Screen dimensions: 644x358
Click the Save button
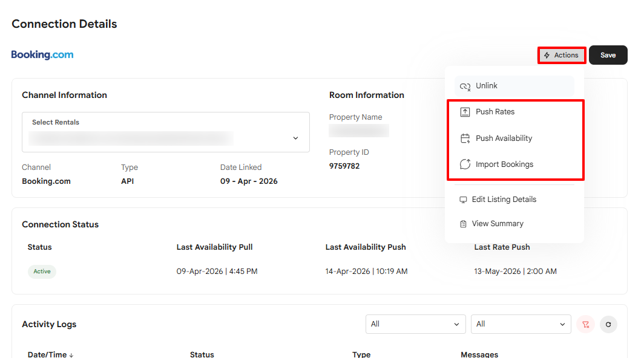tap(608, 55)
